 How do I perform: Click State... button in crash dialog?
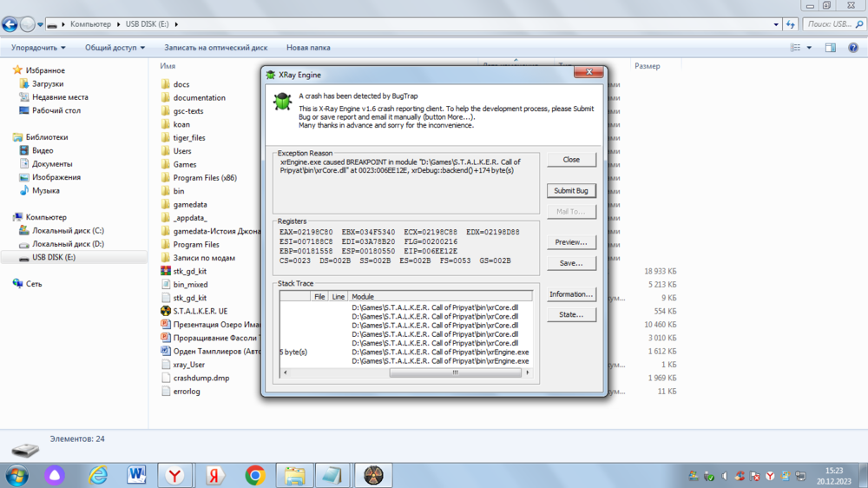[571, 314]
